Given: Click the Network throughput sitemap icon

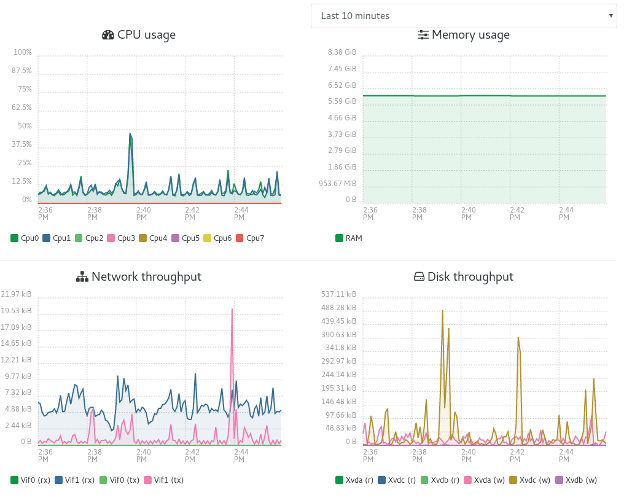Looking at the screenshot, I should 82,277.
